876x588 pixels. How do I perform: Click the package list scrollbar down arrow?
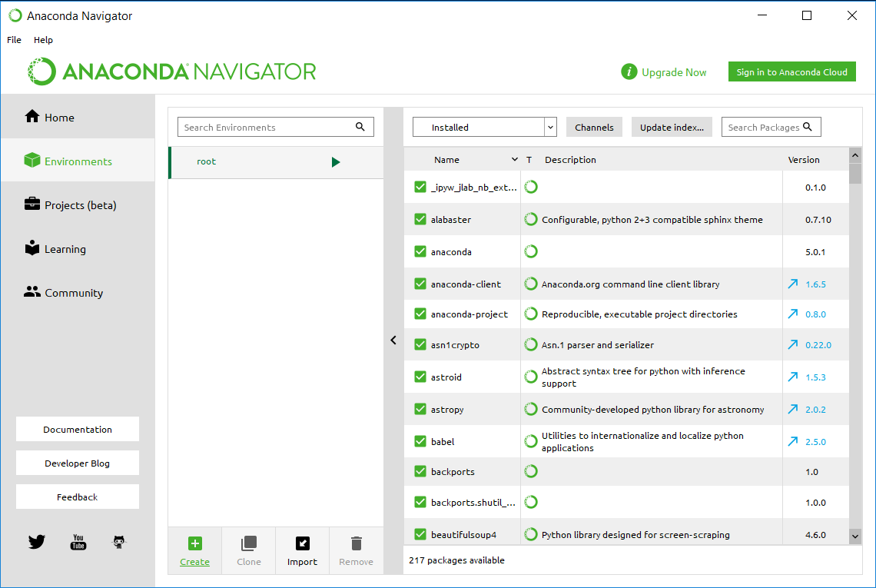pos(855,535)
